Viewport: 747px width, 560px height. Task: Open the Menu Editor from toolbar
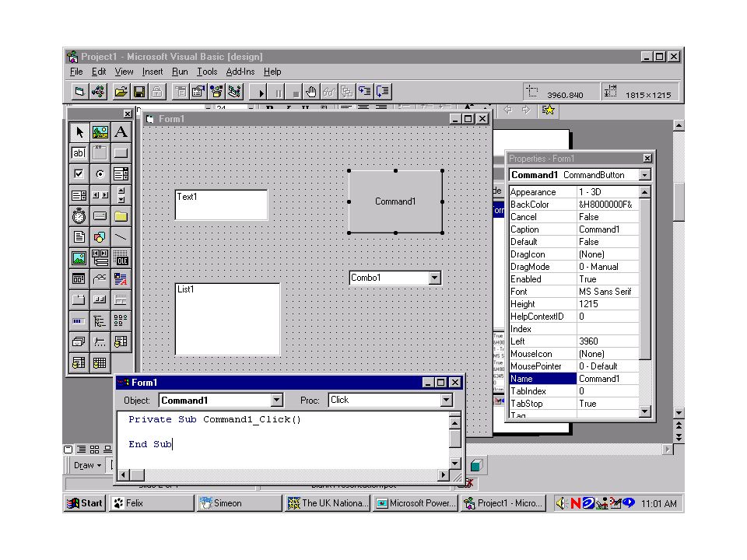click(181, 92)
